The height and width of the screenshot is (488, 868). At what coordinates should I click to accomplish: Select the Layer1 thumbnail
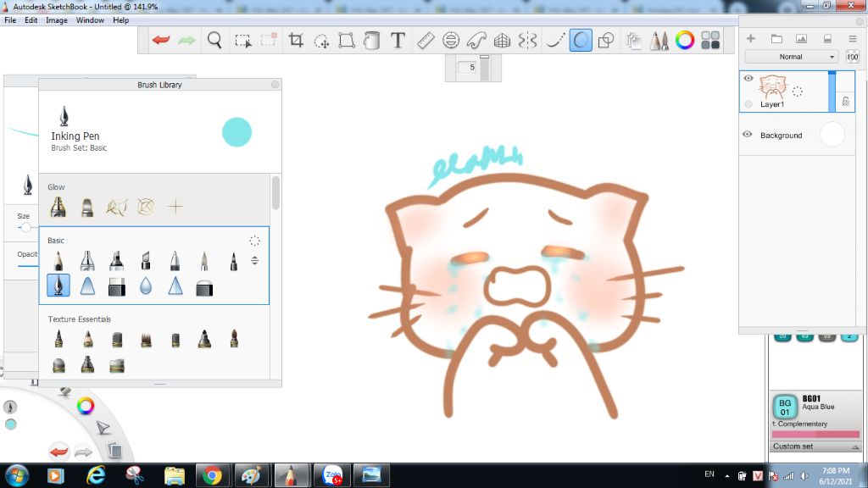772,87
